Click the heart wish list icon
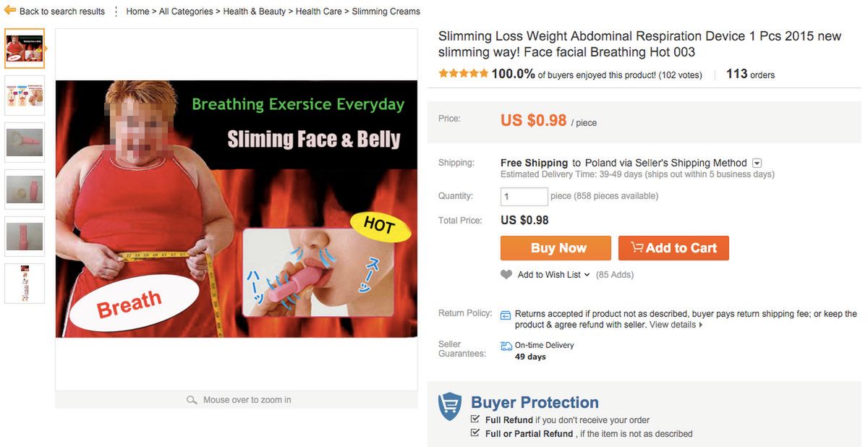Image resolution: width=868 pixels, height=447 pixels. click(506, 275)
